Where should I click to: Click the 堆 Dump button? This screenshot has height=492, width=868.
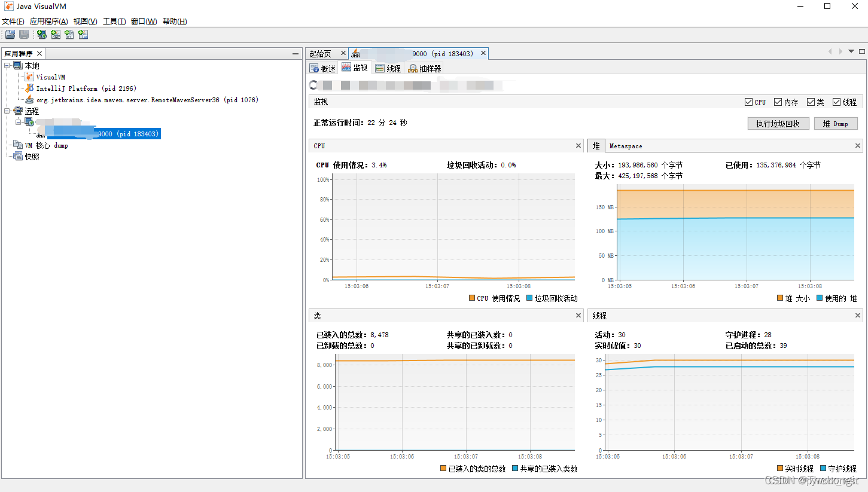[836, 123]
